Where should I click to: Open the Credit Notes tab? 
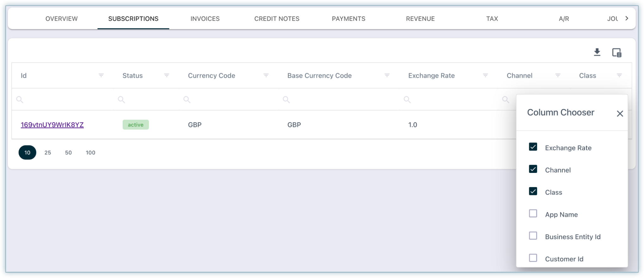coord(277,19)
